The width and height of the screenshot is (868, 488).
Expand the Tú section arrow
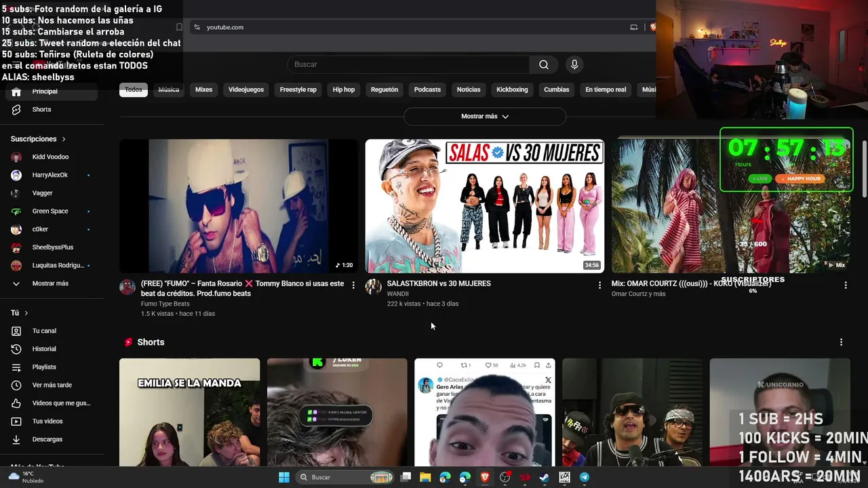pyautogui.click(x=26, y=313)
